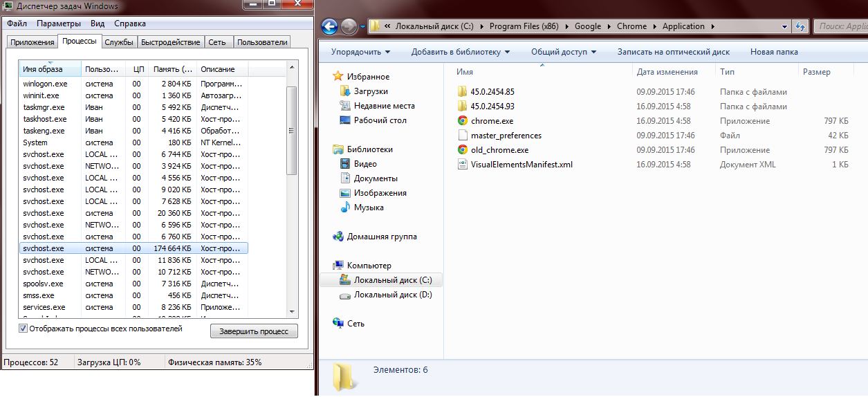
Task: Select svchost.exe row using 174 664 КБ
Action: 133,248
